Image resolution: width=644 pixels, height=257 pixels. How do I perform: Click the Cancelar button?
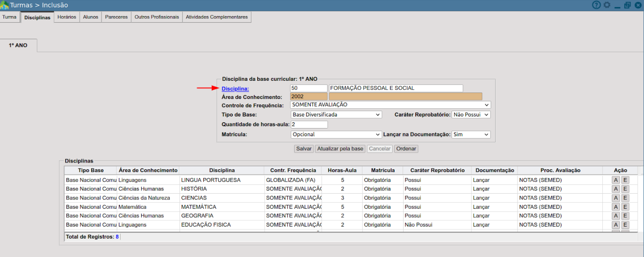pos(380,149)
